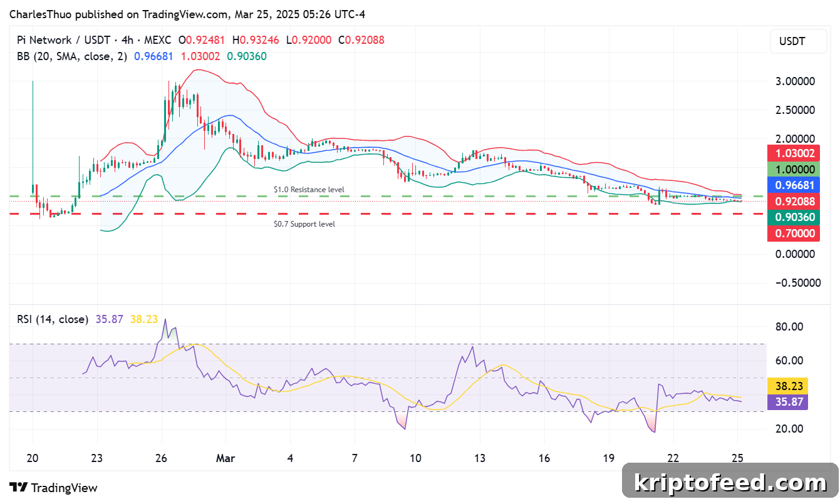Viewport: 840px width, 504px height.
Task: Click the $1.0 Resistance level annotation
Action: [309, 189]
